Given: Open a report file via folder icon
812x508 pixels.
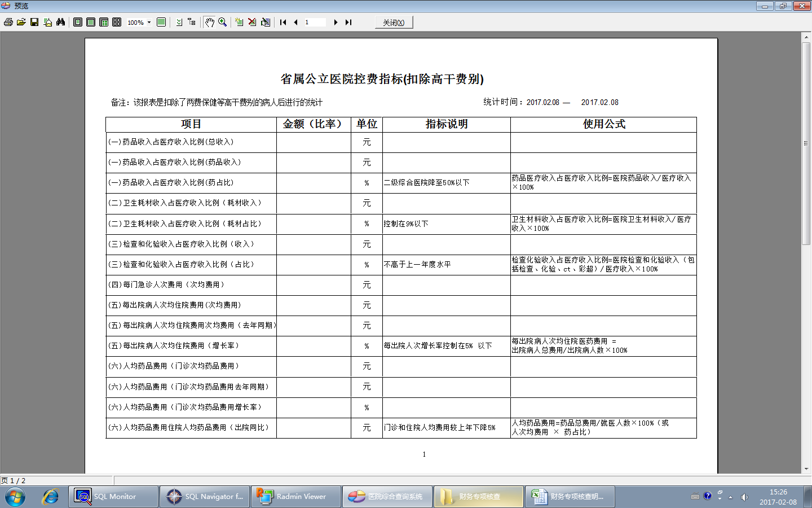Looking at the screenshot, I should [21, 22].
